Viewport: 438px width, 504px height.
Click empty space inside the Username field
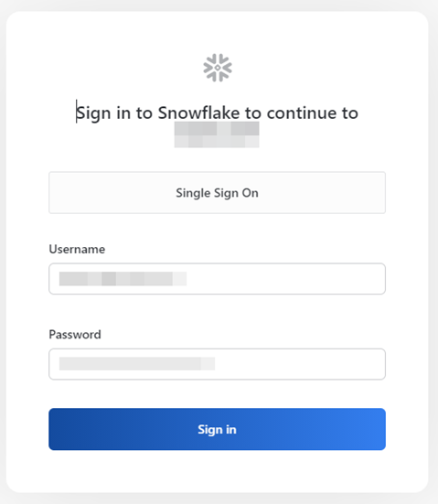(x=286, y=279)
